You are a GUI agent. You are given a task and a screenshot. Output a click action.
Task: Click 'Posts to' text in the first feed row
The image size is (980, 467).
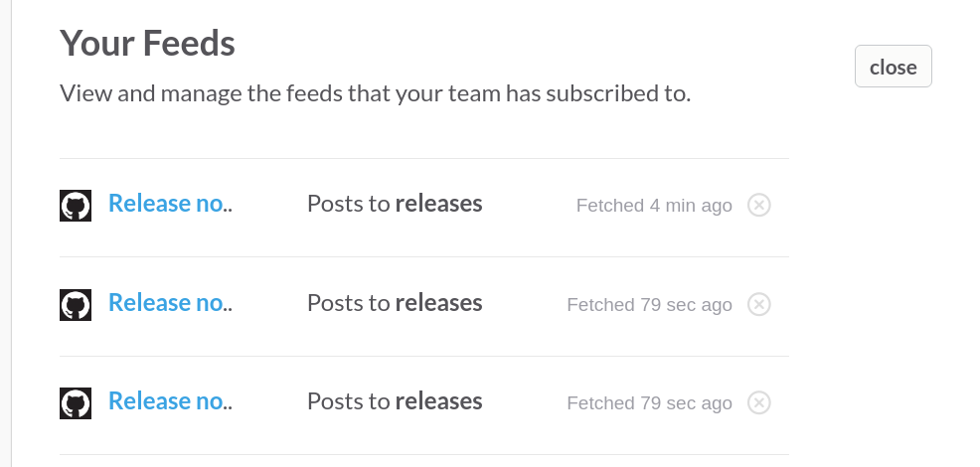coord(348,204)
